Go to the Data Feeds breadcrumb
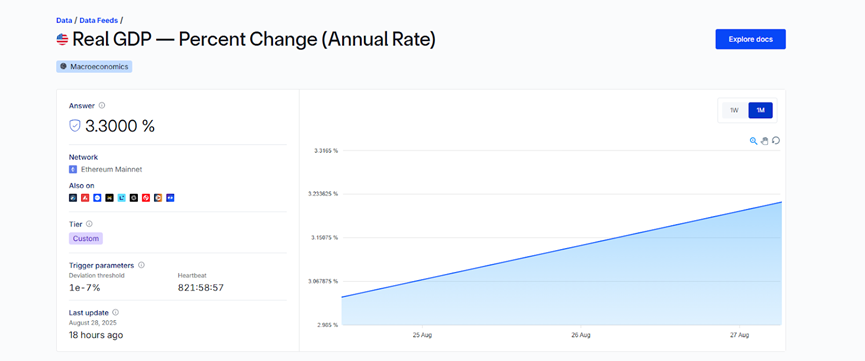865x361 pixels. [x=99, y=20]
